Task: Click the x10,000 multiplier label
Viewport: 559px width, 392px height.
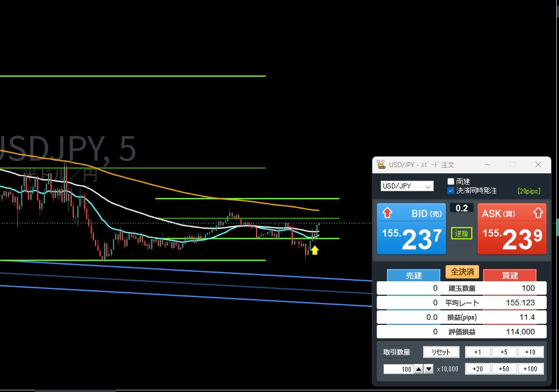Action: click(x=447, y=369)
